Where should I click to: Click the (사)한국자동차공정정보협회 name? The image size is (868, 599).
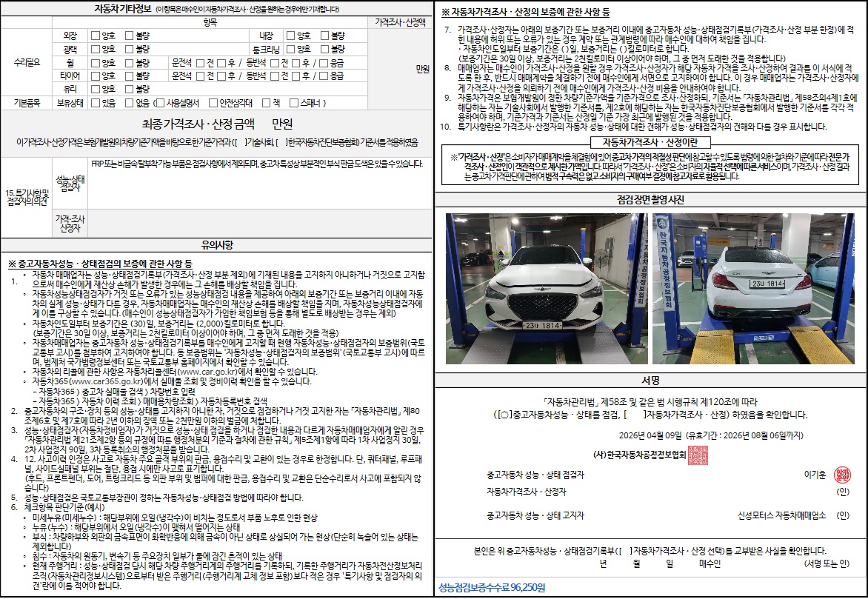point(639,455)
